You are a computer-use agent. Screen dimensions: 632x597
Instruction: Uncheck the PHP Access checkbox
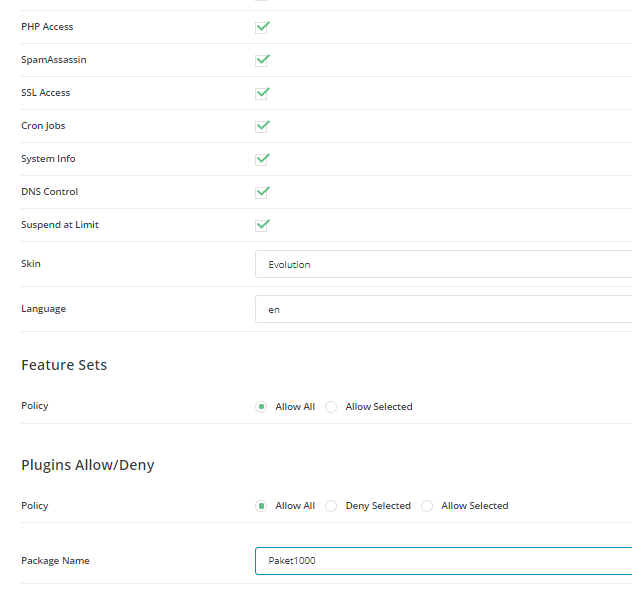[262, 27]
